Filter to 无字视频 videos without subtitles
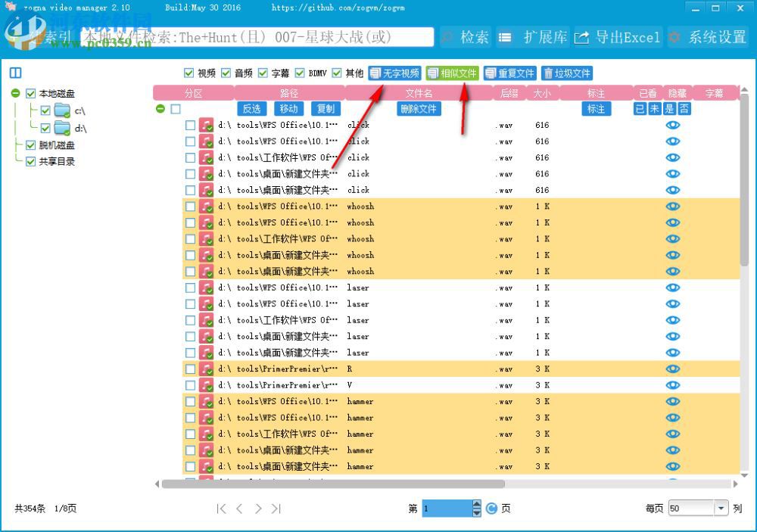The width and height of the screenshot is (757, 532). click(394, 73)
